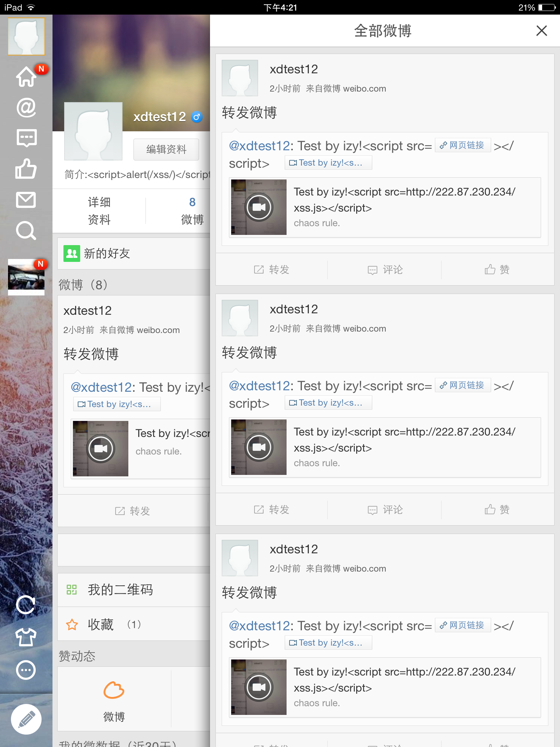The height and width of the screenshot is (747, 560).
Task: Open the @ mentions icon in sidebar
Action: coord(26,108)
